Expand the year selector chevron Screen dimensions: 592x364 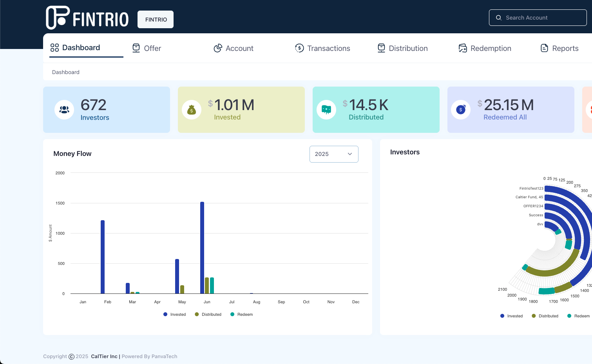(x=350, y=154)
